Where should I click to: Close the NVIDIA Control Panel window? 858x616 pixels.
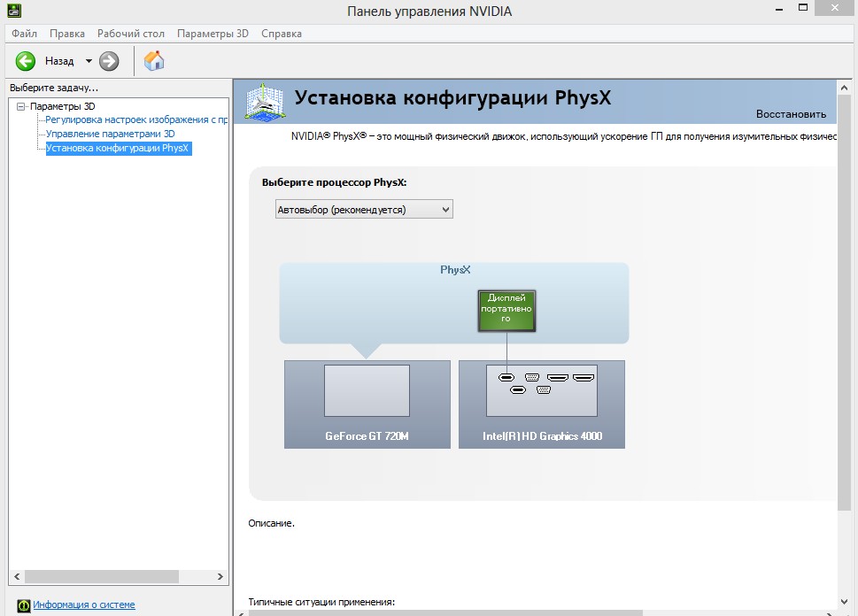point(835,8)
